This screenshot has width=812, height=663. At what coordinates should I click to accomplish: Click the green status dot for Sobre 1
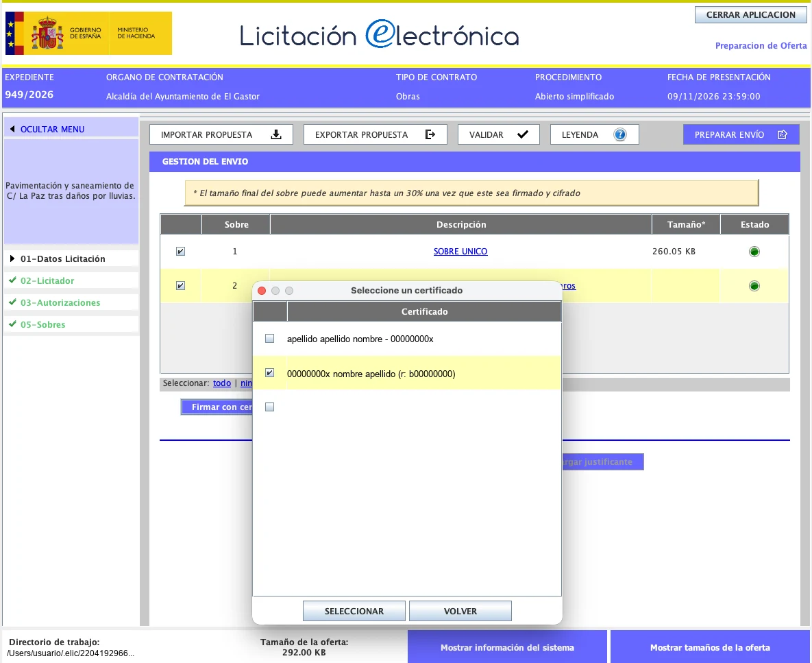(x=754, y=252)
